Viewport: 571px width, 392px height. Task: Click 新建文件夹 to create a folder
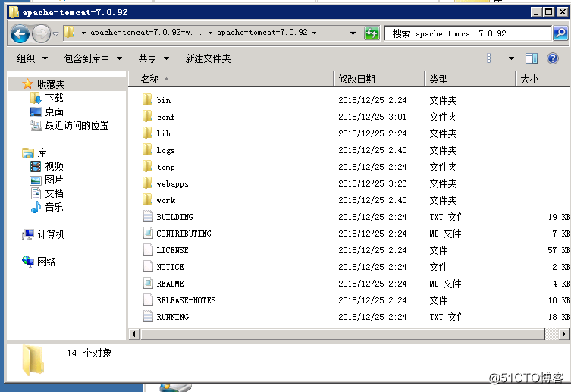tap(208, 58)
